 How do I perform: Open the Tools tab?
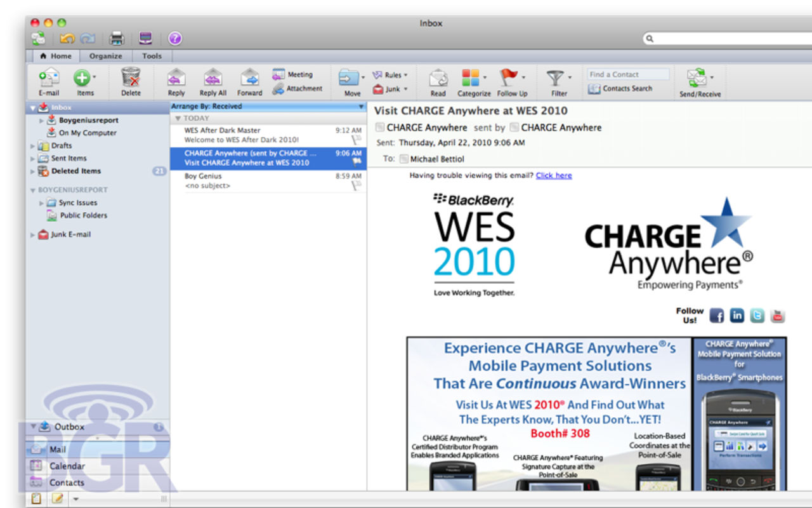pyautogui.click(x=152, y=56)
